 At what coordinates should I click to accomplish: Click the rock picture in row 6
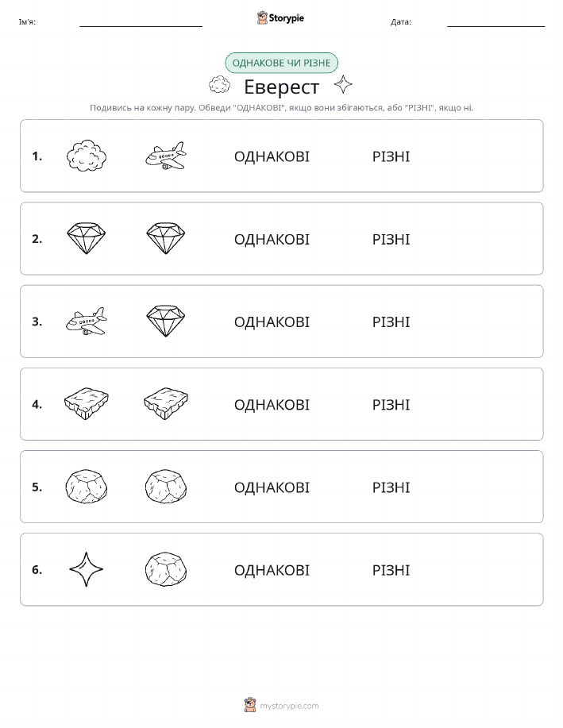[x=166, y=569]
